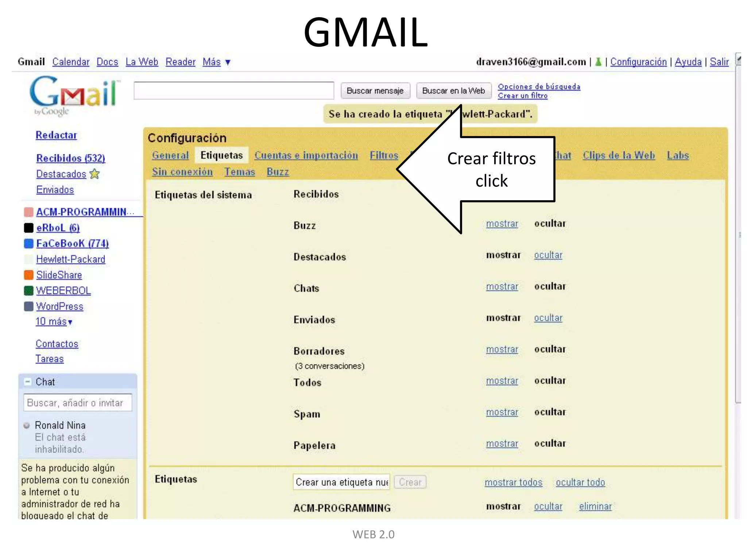Open Tareas in the sidebar
Screen dimensions: 747x560
[50, 359]
